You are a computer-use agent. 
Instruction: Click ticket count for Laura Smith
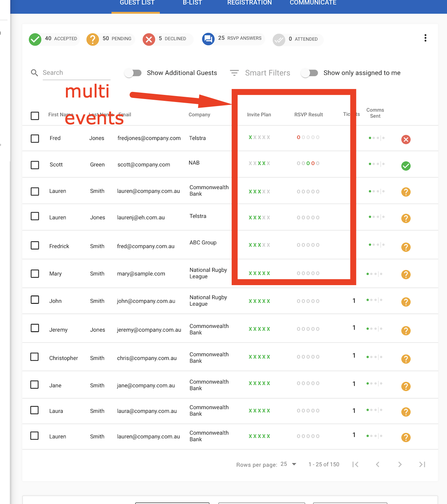(x=354, y=411)
